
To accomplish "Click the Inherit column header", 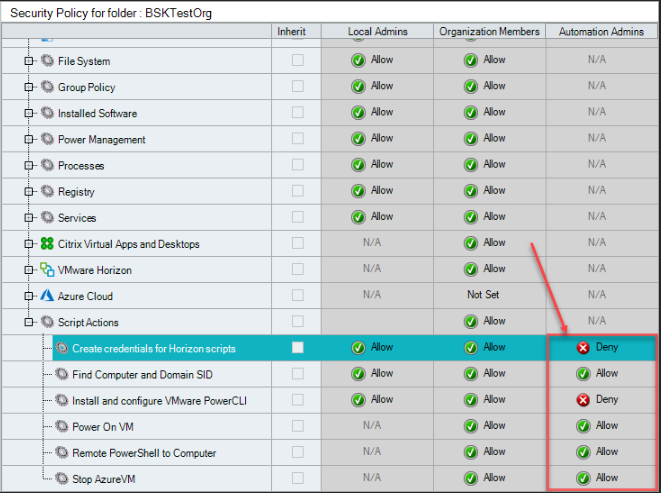I will point(296,32).
